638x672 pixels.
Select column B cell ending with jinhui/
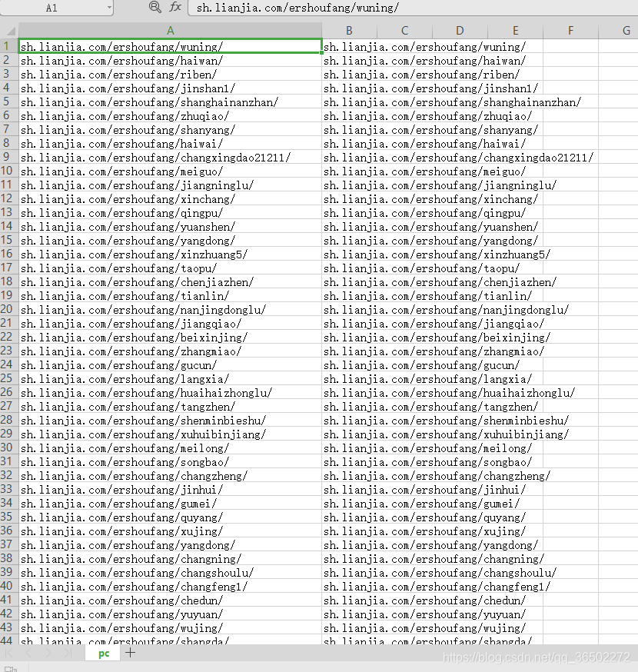tap(349, 489)
